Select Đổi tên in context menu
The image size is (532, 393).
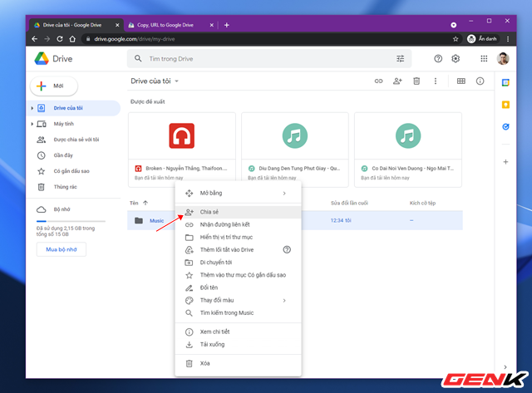[x=238, y=287]
